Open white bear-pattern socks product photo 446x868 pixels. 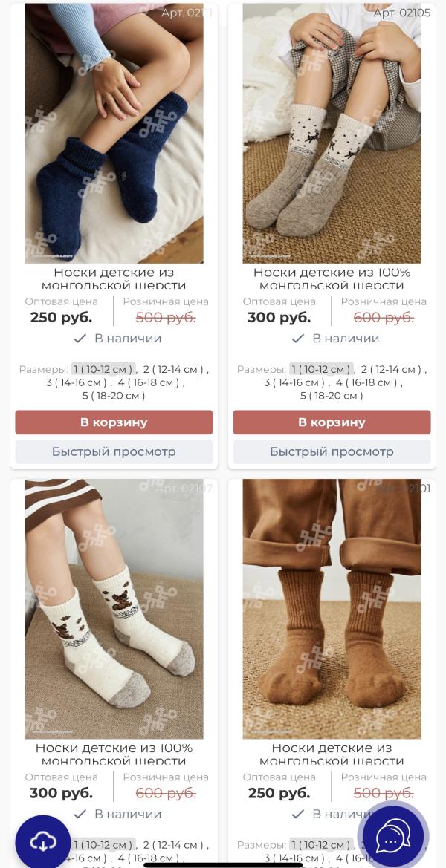click(114, 609)
